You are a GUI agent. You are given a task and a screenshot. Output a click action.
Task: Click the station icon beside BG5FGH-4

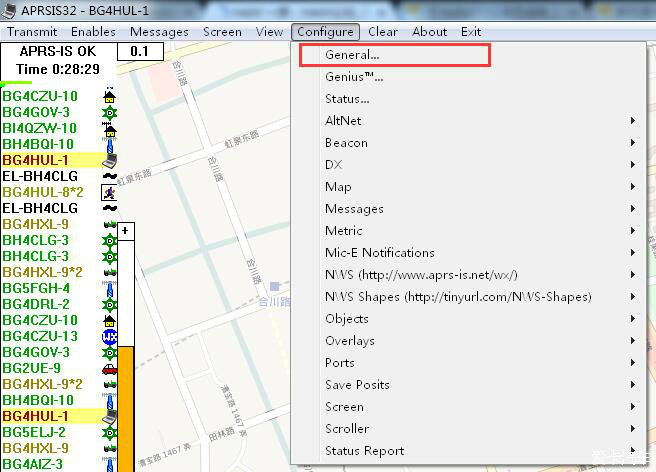(x=110, y=288)
